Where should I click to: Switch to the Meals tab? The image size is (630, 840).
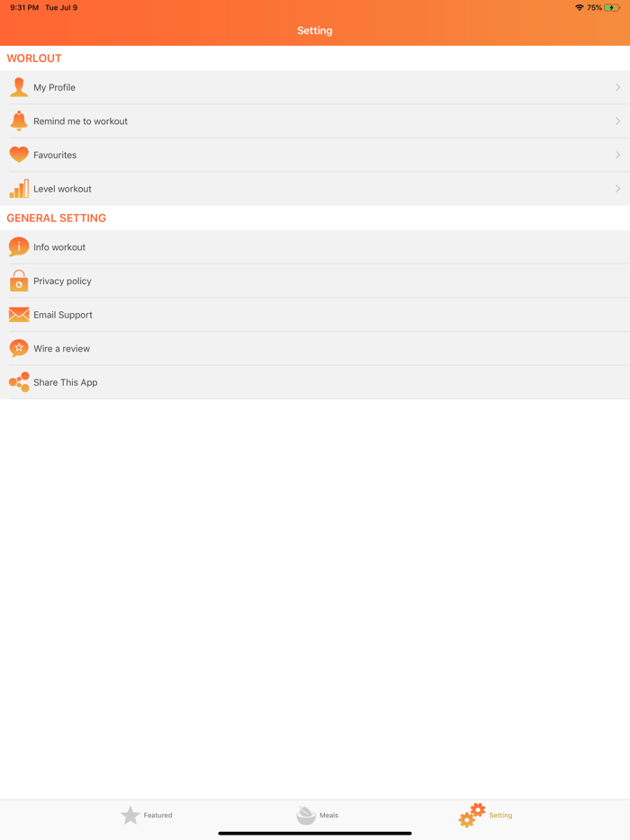(x=317, y=816)
